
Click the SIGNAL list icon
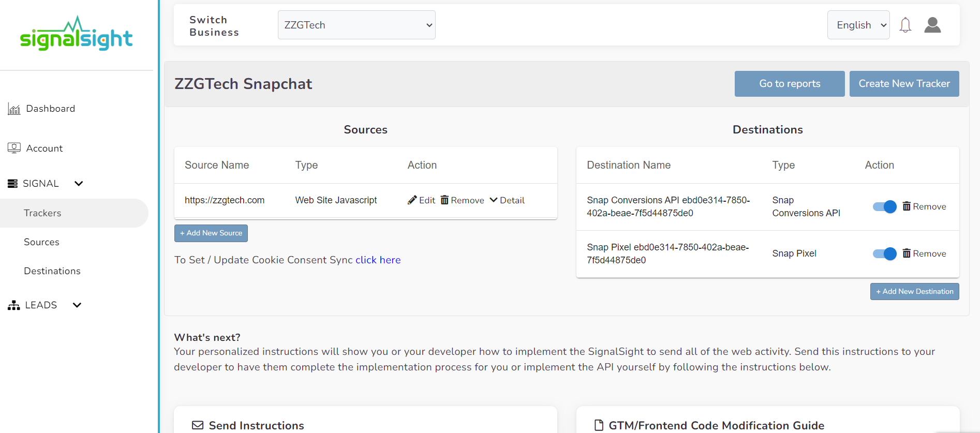[x=12, y=184]
